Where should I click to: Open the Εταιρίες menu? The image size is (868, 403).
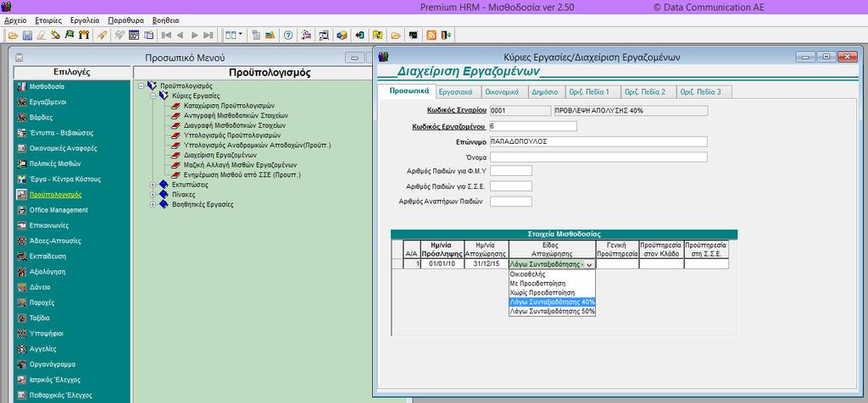coord(48,20)
